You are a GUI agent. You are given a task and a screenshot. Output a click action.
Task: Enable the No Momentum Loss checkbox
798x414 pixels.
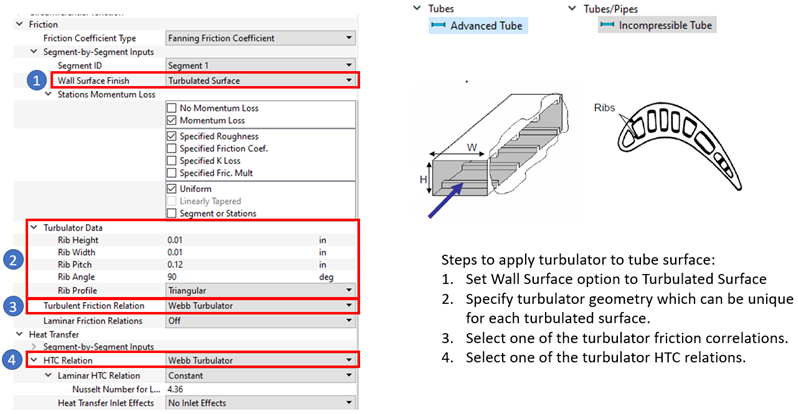pyautogui.click(x=172, y=107)
